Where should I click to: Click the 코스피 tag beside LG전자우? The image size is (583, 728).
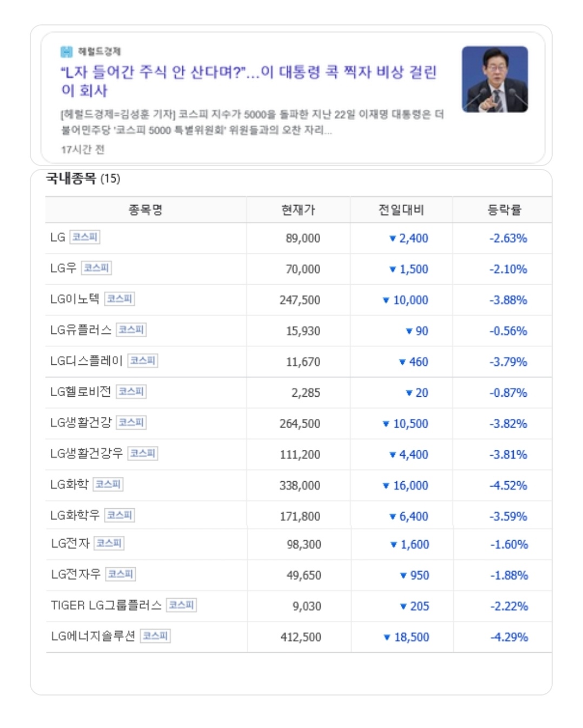tap(121, 574)
